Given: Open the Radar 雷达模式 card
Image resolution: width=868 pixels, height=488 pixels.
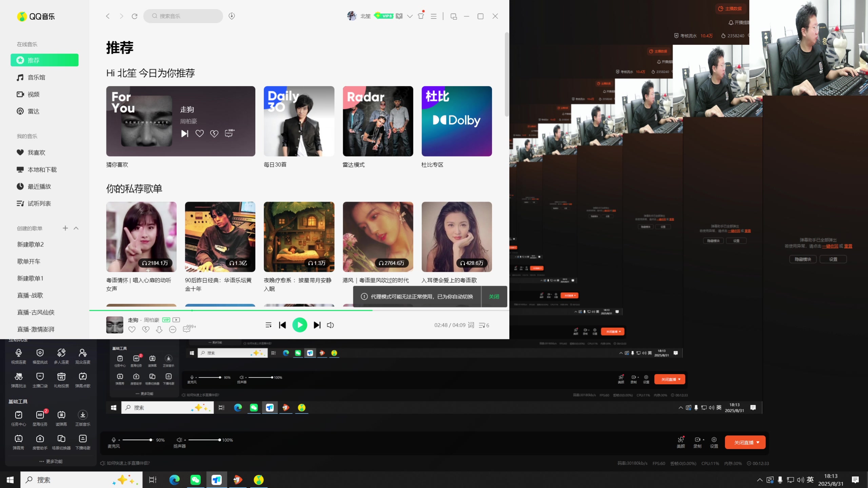Looking at the screenshot, I should point(378,121).
